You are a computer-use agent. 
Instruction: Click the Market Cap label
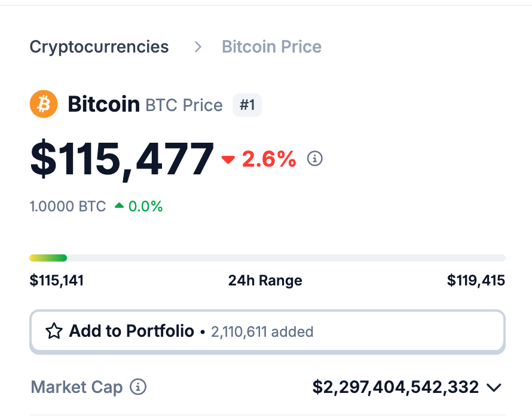[x=77, y=387]
